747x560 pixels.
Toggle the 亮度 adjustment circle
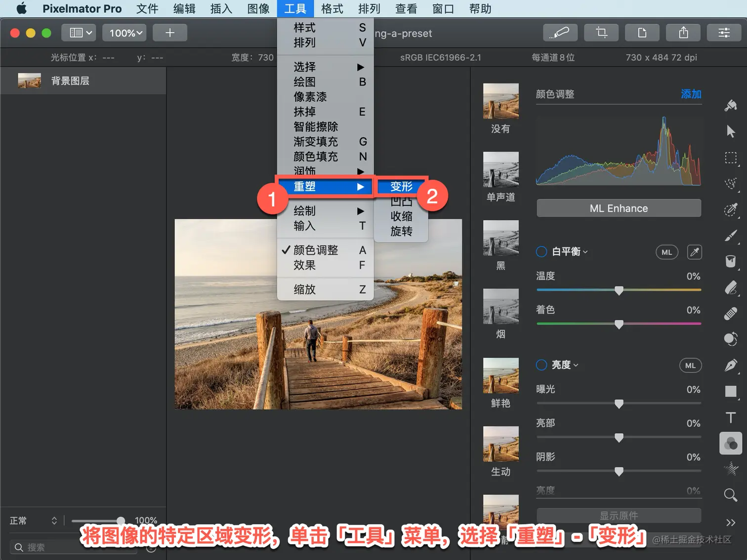541,365
